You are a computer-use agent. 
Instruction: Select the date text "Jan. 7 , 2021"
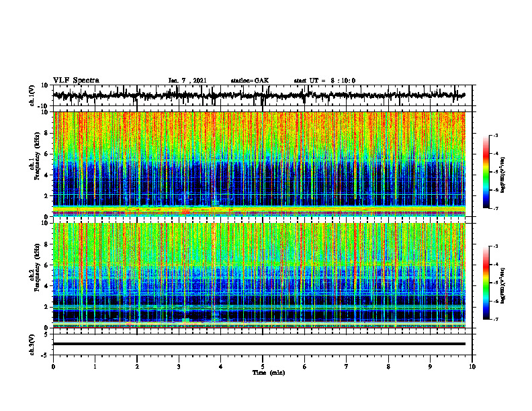(x=187, y=81)
